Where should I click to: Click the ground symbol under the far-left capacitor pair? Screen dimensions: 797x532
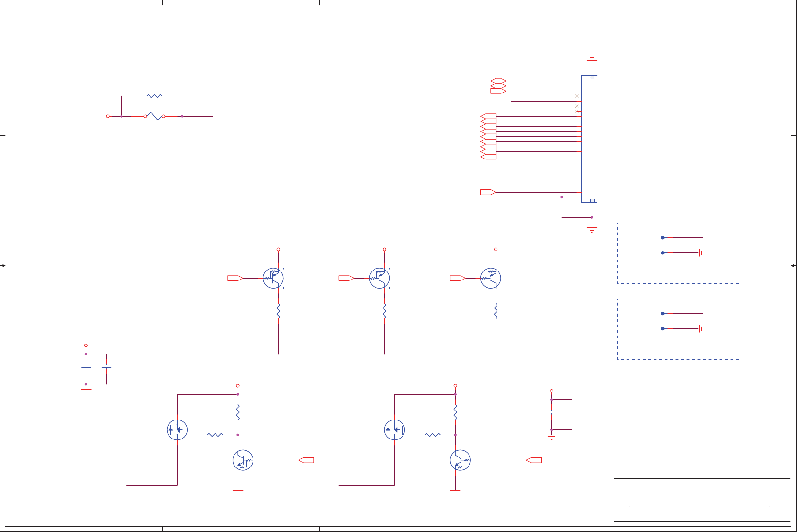pyautogui.click(x=86, y=392)
